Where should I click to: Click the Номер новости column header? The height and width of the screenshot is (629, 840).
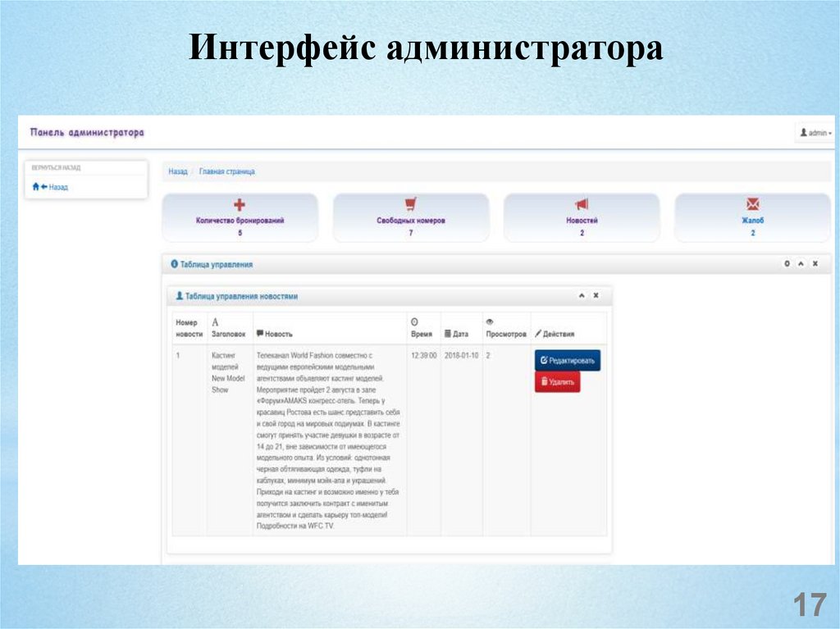point(189,328)
